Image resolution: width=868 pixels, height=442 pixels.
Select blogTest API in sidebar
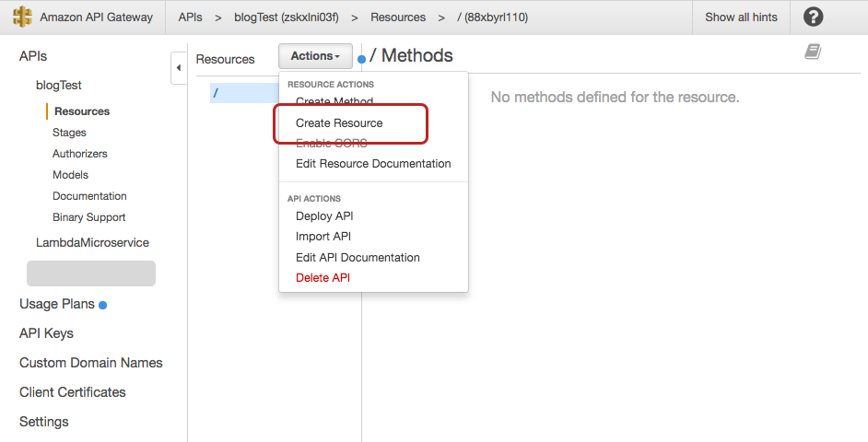click(x=59, y=86)
